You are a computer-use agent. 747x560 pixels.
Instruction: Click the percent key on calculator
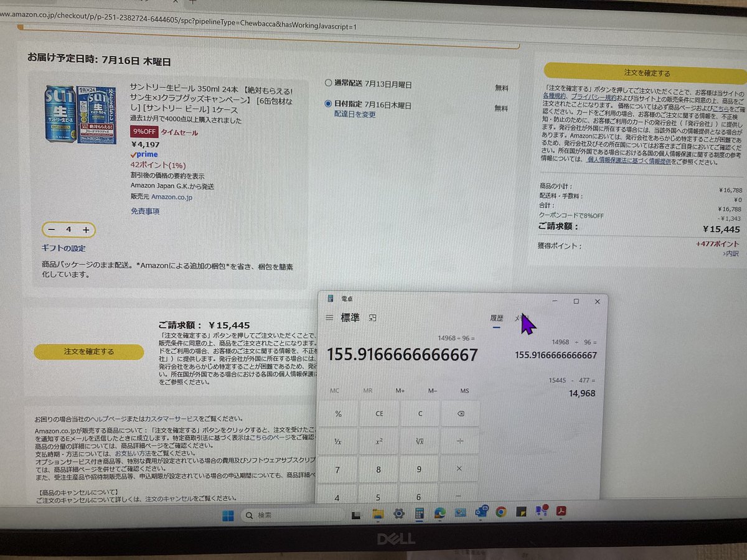[x=338, y=413]
